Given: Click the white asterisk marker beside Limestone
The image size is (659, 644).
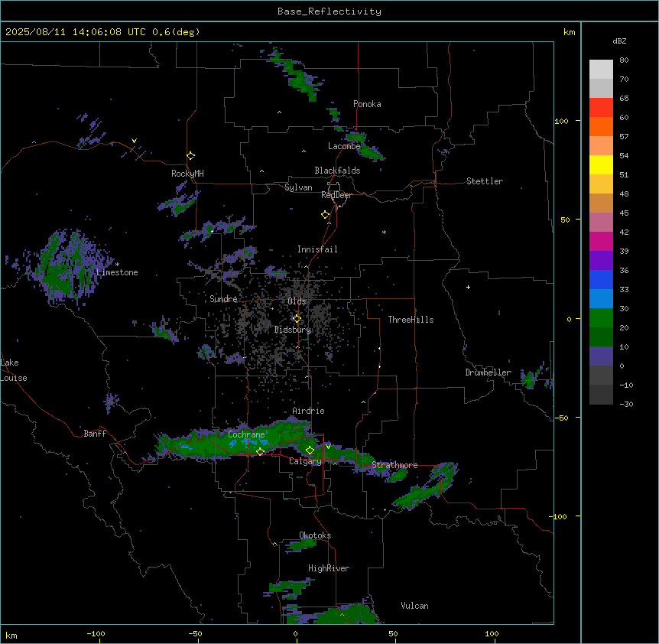Looking at the screenshot, I should [x=117, y=265].
